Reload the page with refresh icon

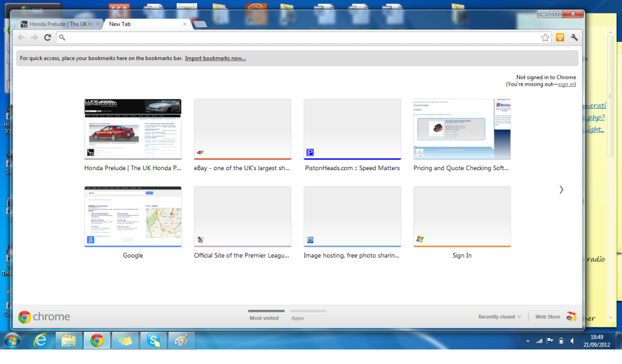(47, 37)
